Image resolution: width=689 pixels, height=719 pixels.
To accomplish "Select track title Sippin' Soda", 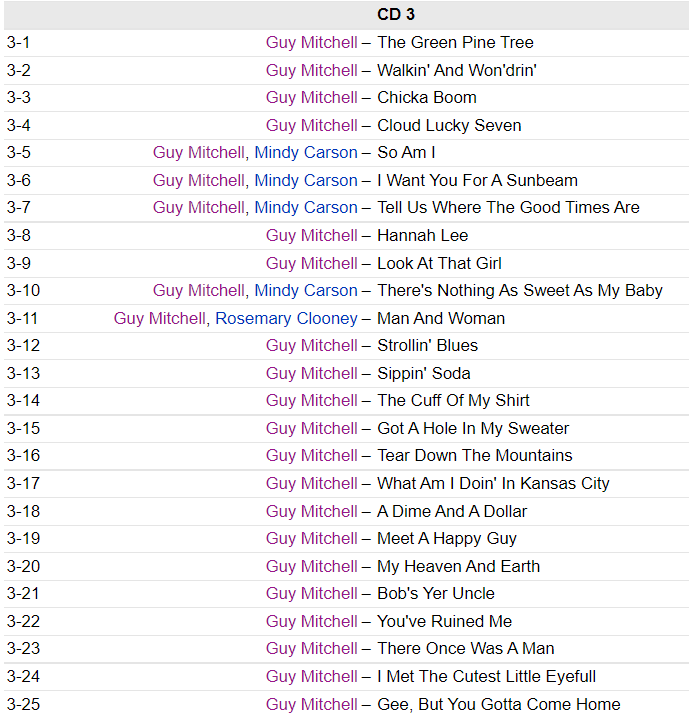I will [424, 374].
